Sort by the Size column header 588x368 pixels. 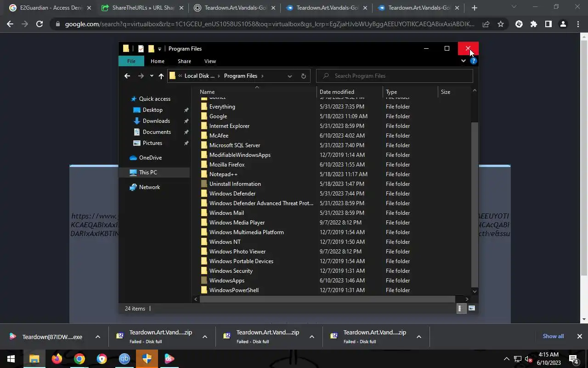click(446, 92)
